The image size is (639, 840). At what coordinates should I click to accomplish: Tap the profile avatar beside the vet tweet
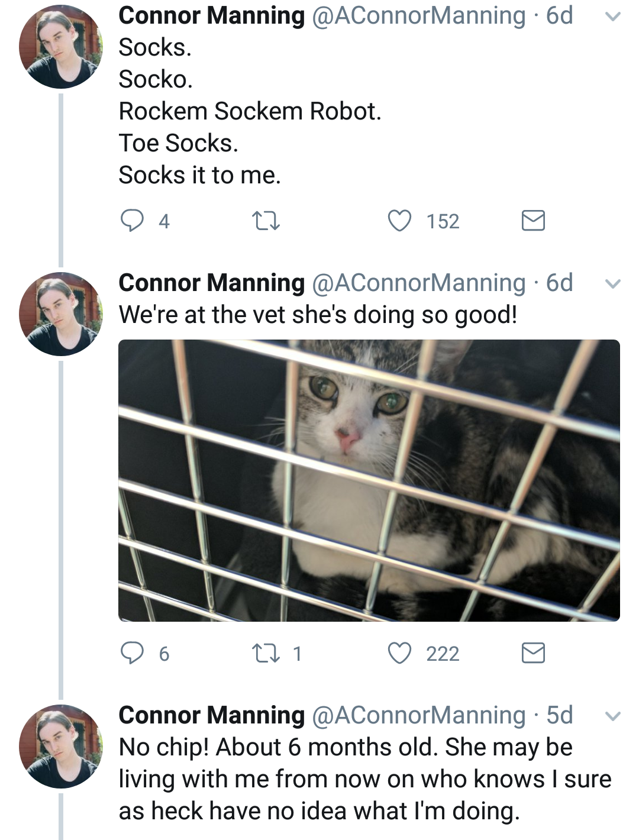tap(60, 314)
